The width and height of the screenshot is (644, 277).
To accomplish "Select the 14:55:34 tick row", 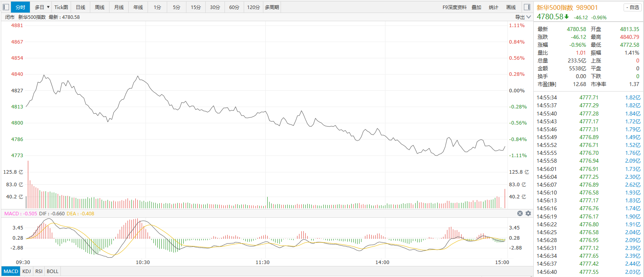I will pos(588,97).
